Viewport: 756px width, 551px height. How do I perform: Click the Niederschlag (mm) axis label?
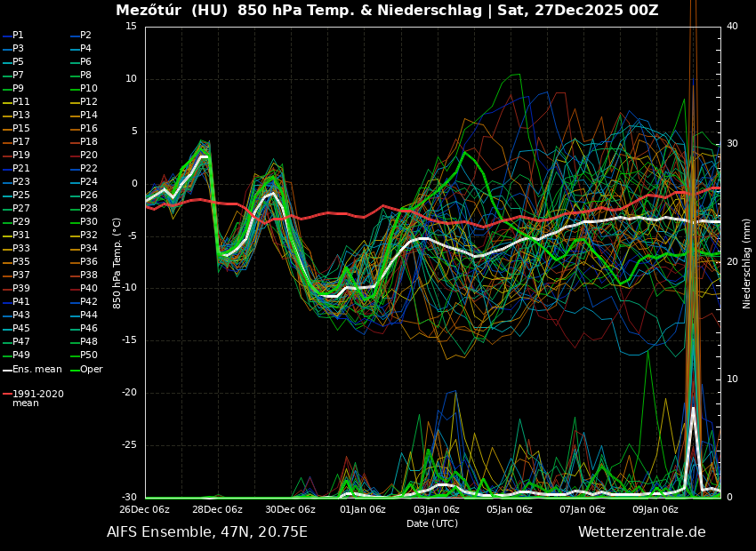[747, 262]
